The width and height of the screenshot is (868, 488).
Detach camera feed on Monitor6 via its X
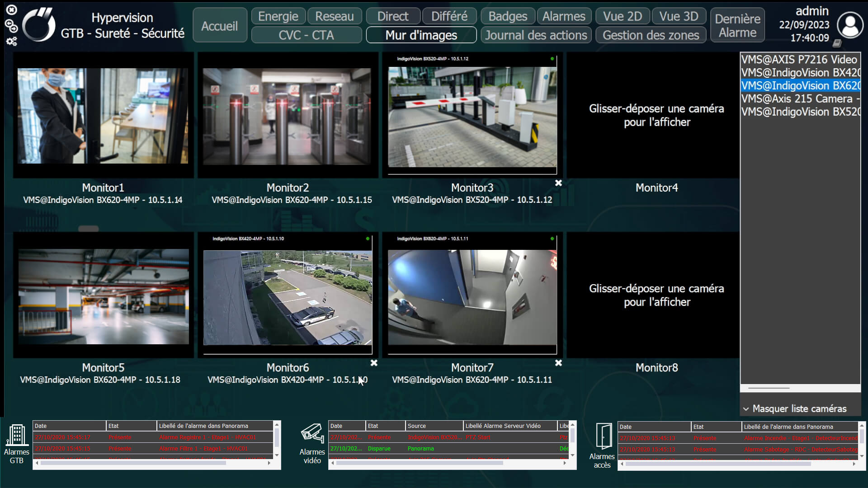point(374,363)
